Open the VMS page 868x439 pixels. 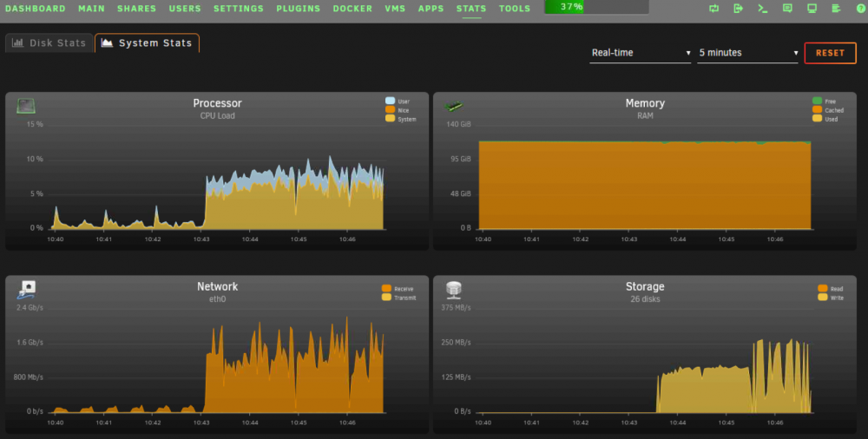[x=395, y=9]
